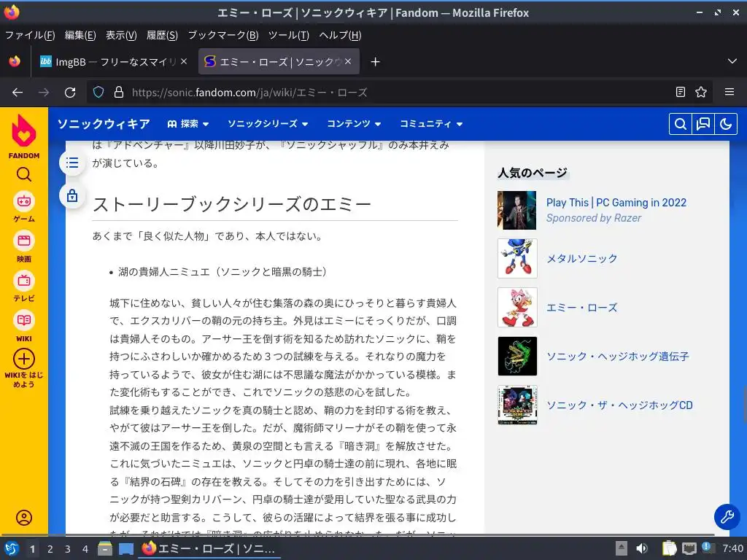Click the hedgehog gene protein thumbnail

coord(517,356)
